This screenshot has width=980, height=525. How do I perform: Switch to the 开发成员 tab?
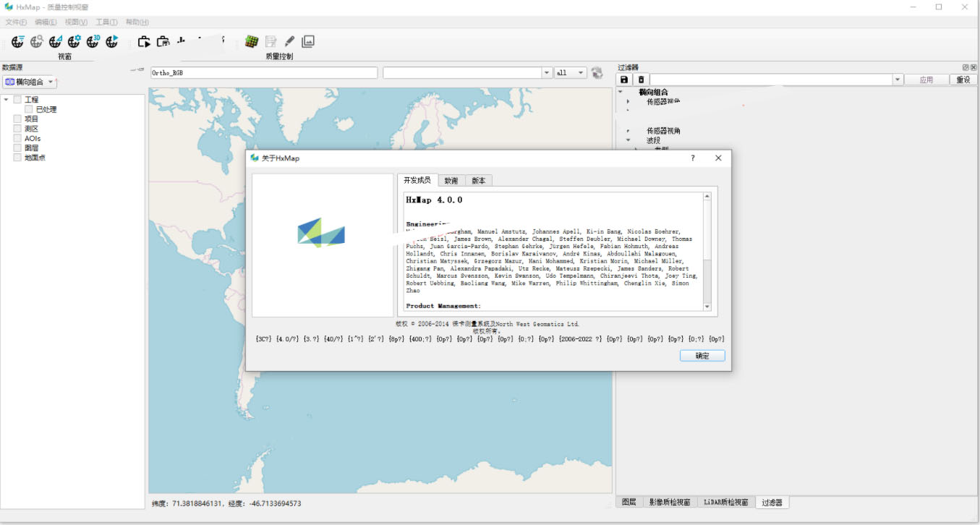[x=417, y=180]
